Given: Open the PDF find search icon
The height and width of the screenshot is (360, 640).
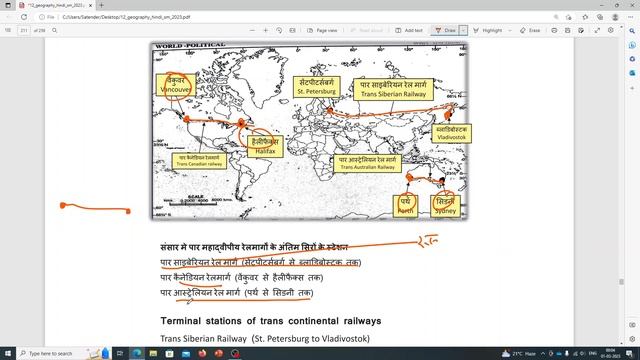Looking at the screenshot, I should pyautogui.click(x=55, y=30).
